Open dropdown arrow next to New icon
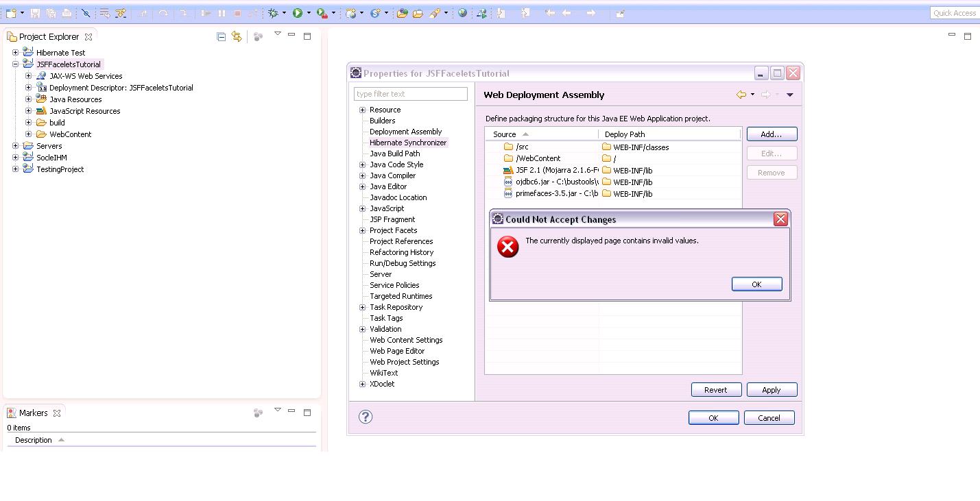This screenshot has width=980, height=501. pos(22,13)
